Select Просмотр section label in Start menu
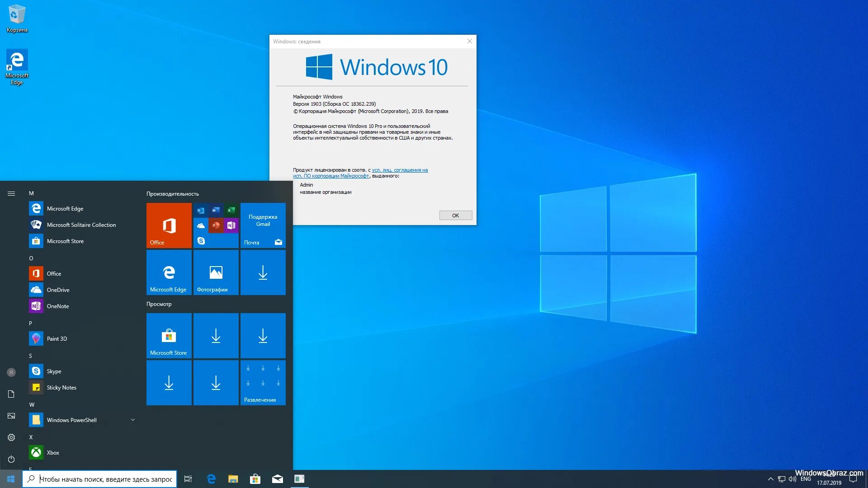 coord(159,304)
